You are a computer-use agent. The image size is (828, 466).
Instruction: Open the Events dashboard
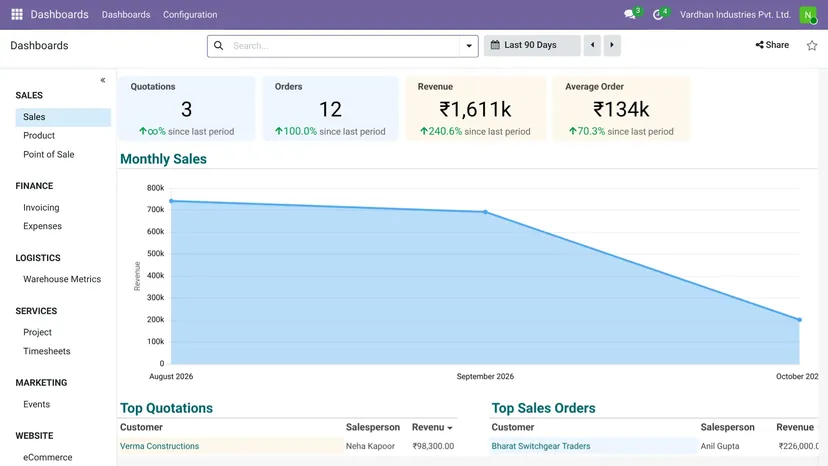36,404
